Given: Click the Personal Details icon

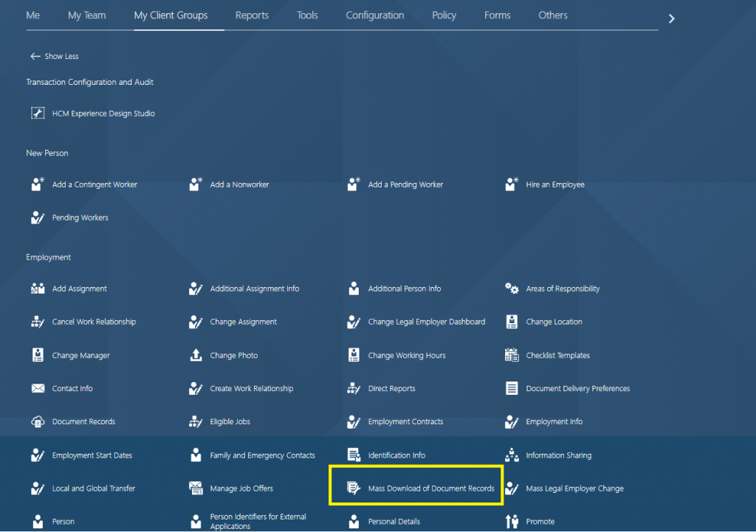Looking at the screenshot, I should coord(354,522).
